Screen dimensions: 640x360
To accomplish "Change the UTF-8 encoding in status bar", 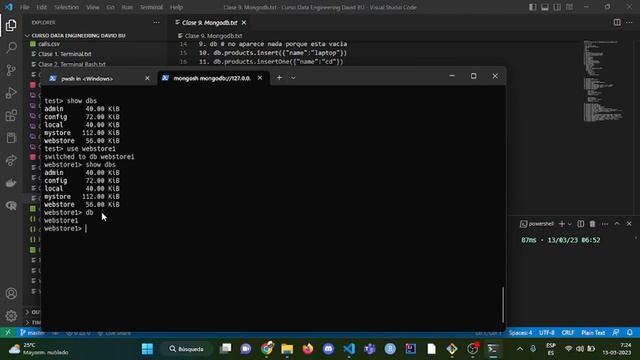I will [547, 333].
